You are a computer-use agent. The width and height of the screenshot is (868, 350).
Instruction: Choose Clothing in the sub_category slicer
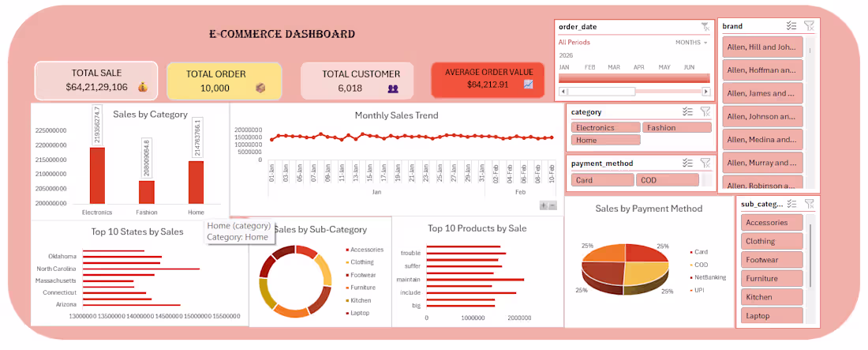coord(772,241)
